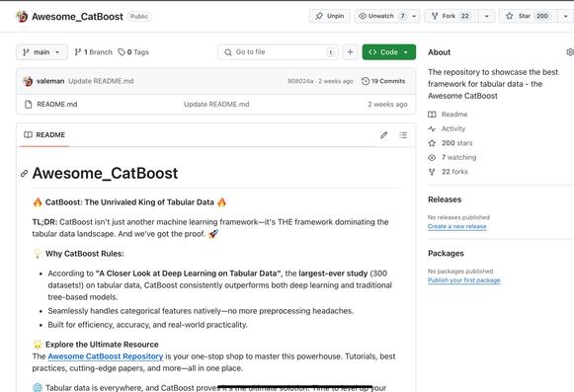Open Activity in the About sidebar
This screenshot has height=392, width=574.
click(447, 128)
